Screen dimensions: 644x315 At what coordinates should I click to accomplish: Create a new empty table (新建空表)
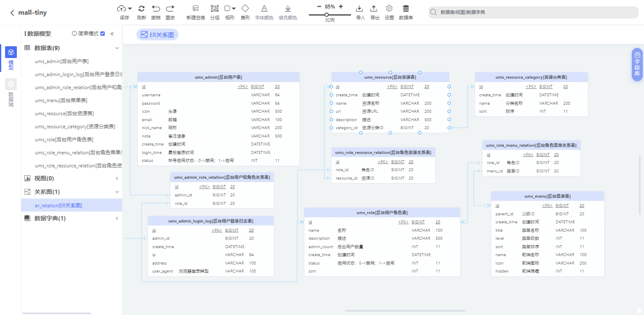click(196, 9)
